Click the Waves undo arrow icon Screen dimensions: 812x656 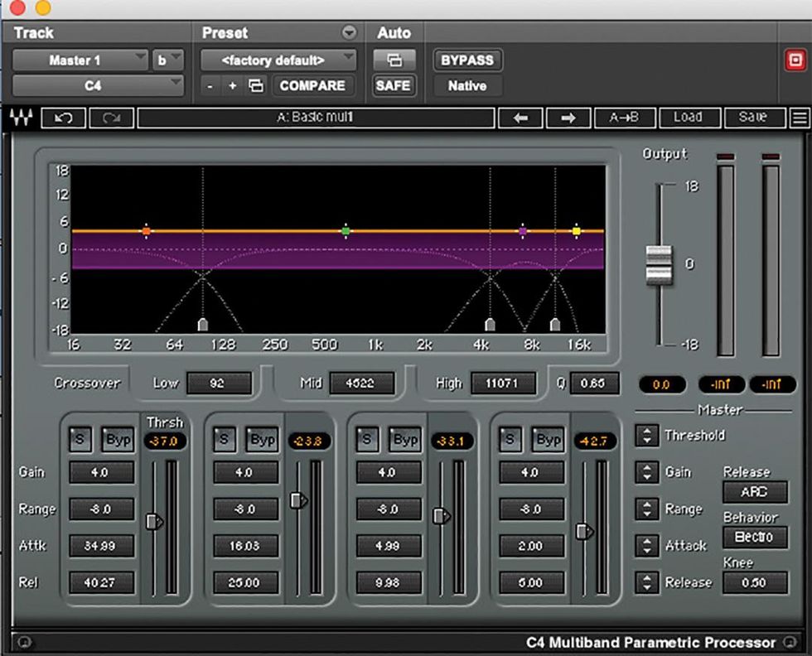pyautogui.click(x=63, y=118)
